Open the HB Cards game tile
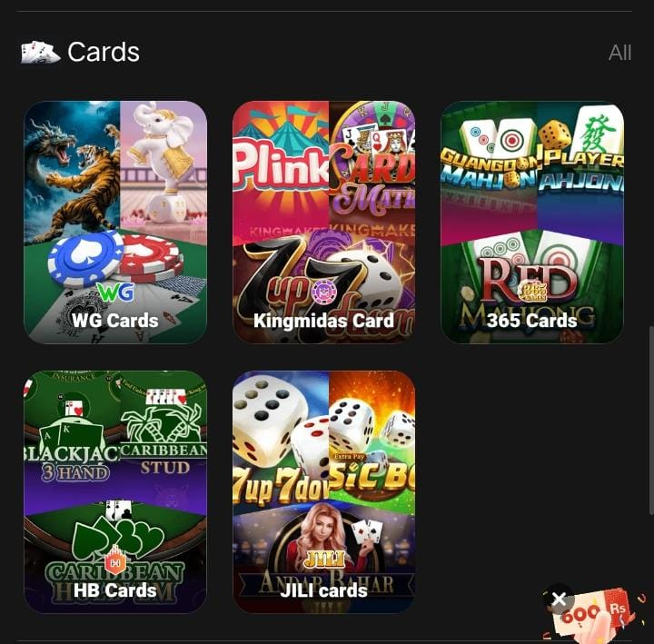 pyautogui.click(x=115, y=492)
